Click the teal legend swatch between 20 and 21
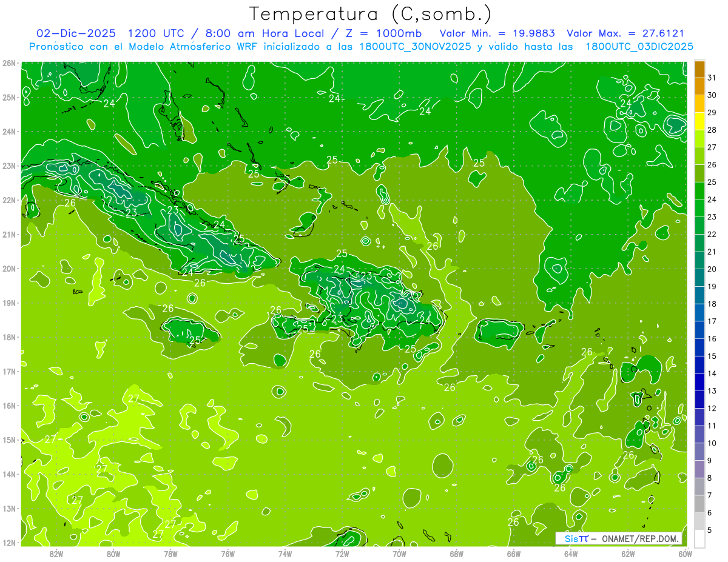728x562 pixels. [x=699, y=260]
